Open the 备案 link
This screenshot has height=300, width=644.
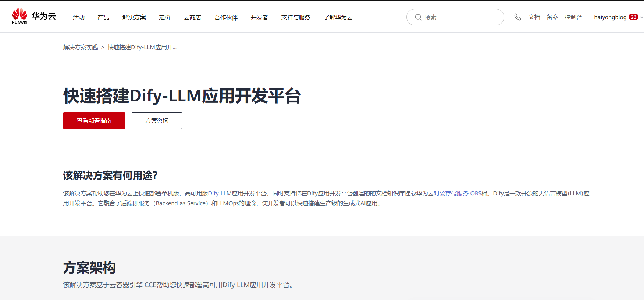click(552, 17)
